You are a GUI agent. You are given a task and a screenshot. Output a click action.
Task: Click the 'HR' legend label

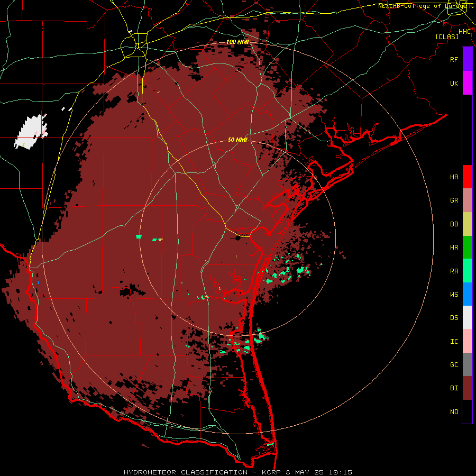coord(454,248)
